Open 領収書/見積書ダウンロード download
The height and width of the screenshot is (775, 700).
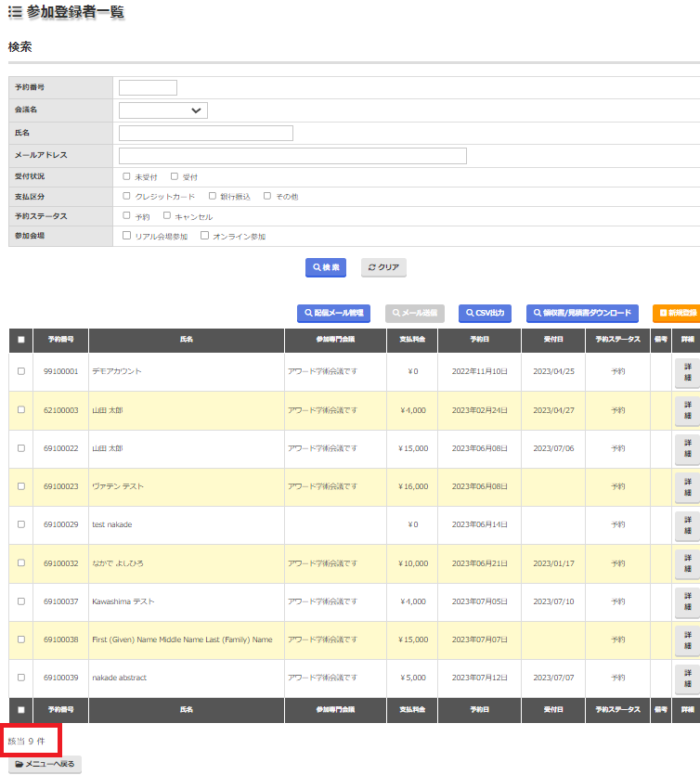(582, 314)
